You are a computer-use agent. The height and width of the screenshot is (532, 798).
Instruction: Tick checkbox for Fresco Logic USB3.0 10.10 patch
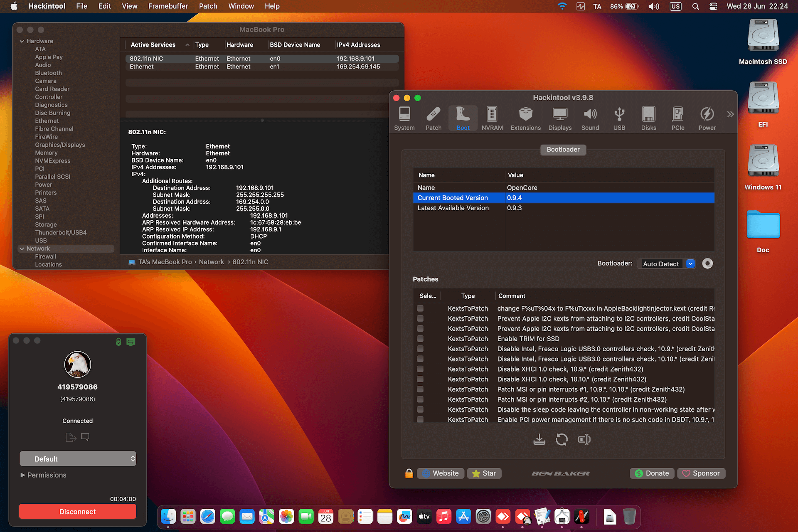[x=420, y=359]
